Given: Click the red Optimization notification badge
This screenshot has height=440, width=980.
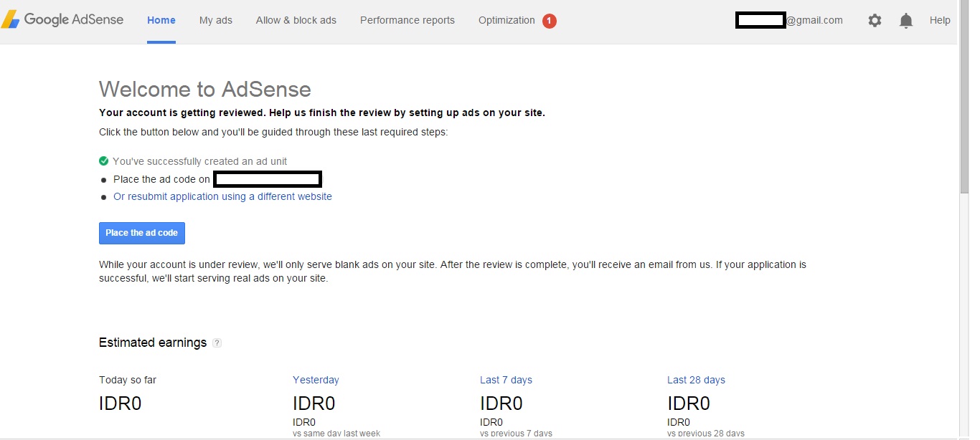Looking at the screenshot, I should [550, 21].
